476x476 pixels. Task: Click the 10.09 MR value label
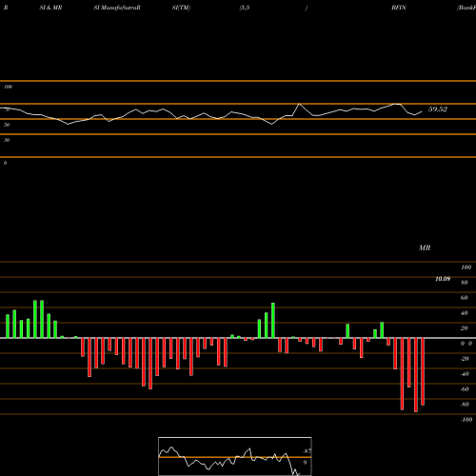point(443,279)
